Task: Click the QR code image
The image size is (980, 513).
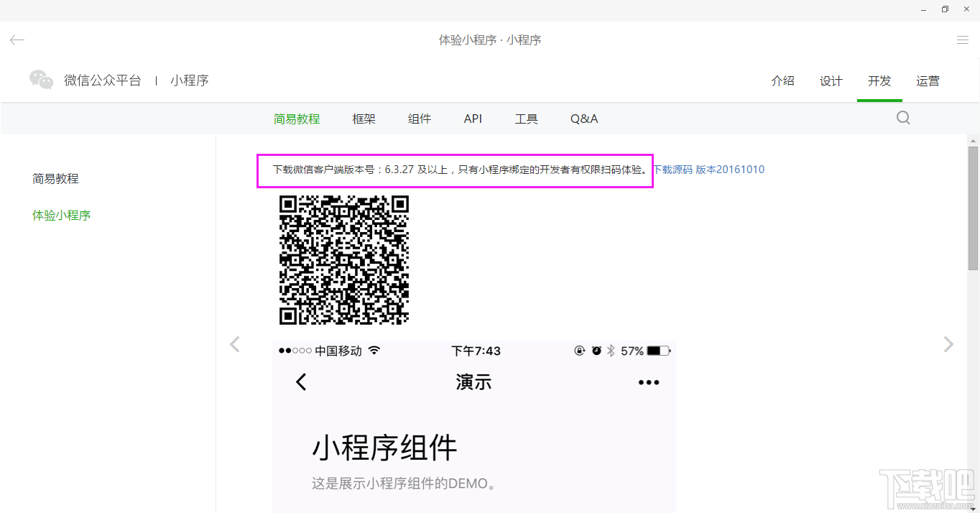Action: (x=343, y=261)
